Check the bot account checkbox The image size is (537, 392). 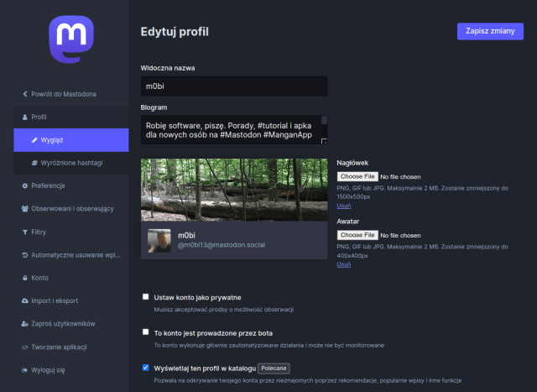(146, 332)
